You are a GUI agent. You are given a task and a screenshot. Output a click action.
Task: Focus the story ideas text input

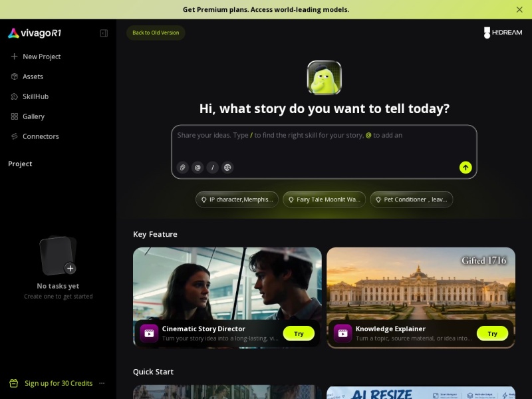(x=324, y=142)
